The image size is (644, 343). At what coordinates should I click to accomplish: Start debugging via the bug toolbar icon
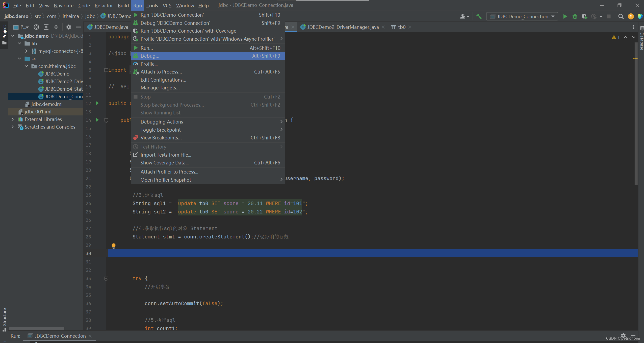click(575, 16)
